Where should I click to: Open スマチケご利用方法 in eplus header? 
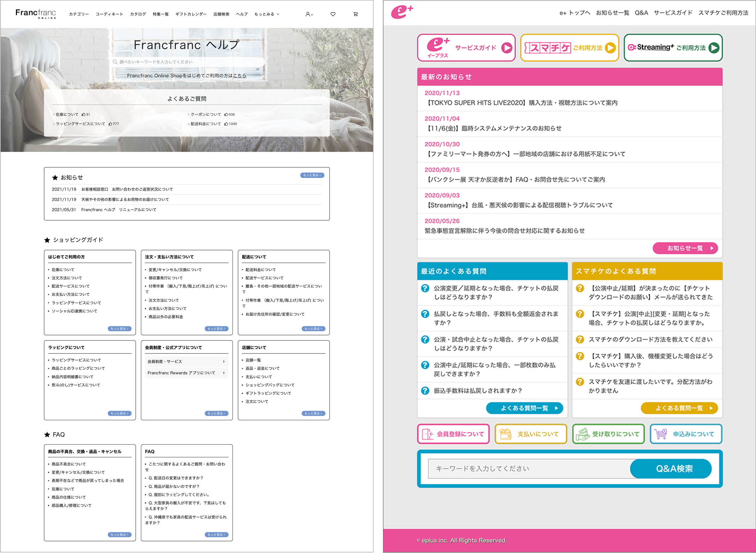723,13
